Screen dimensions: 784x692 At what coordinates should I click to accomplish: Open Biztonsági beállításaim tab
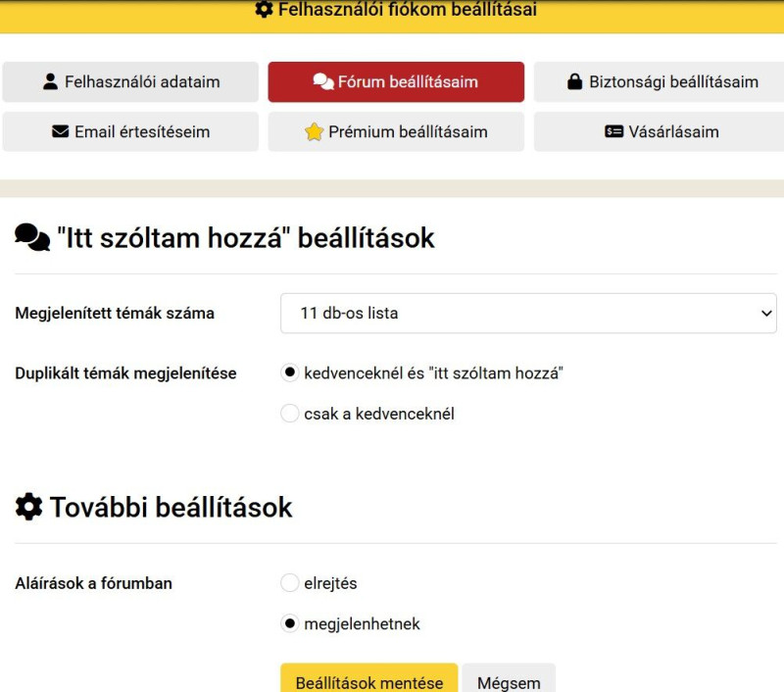click(x=659, y=82)
